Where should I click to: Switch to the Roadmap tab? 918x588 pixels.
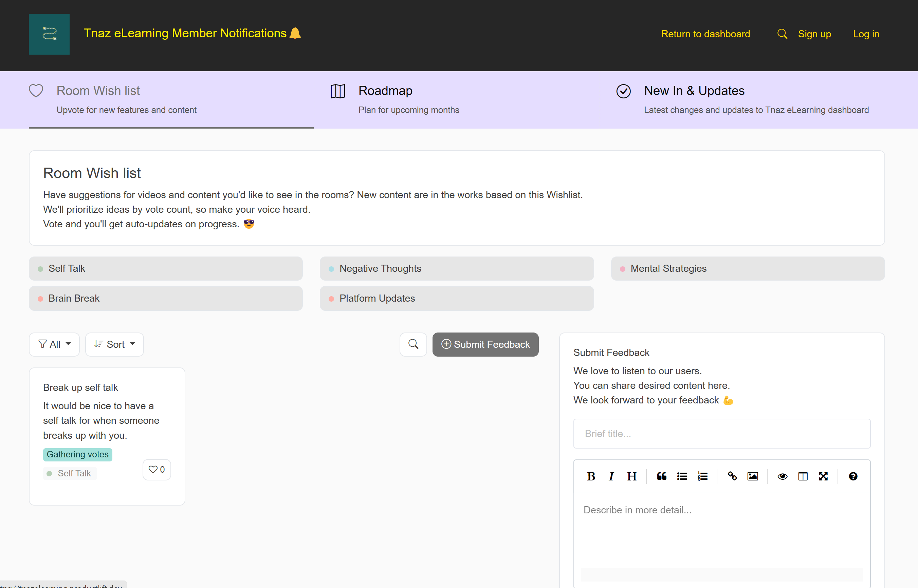pyautogui.click(x=385, y=91)
